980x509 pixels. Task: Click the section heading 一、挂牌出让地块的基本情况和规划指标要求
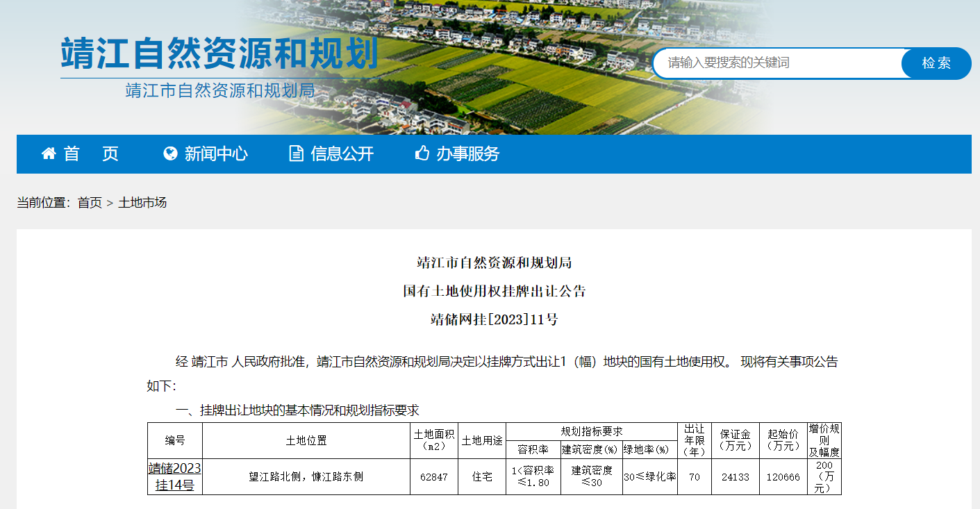coord(297,410)
